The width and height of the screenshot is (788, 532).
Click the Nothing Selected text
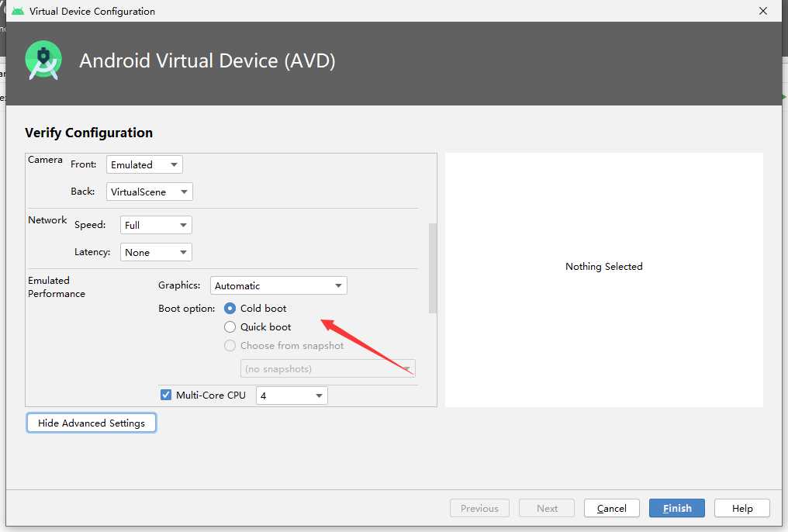[603, 266]
